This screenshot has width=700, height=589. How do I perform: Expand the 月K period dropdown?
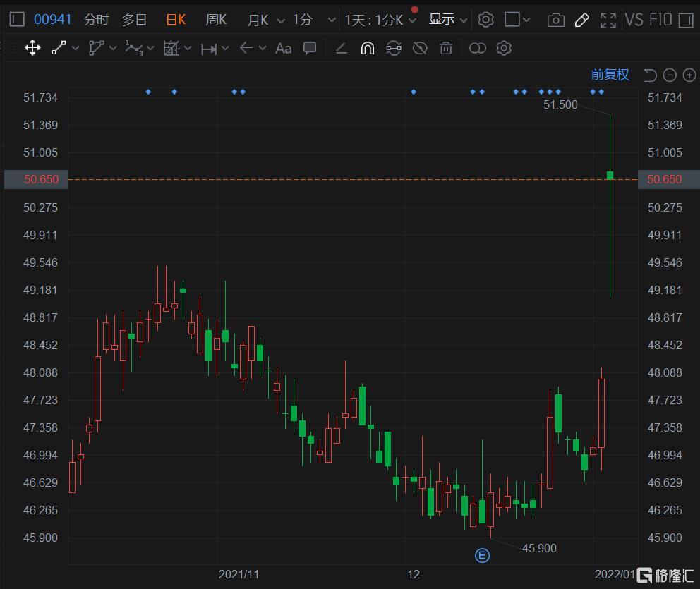tap(282, 20)
